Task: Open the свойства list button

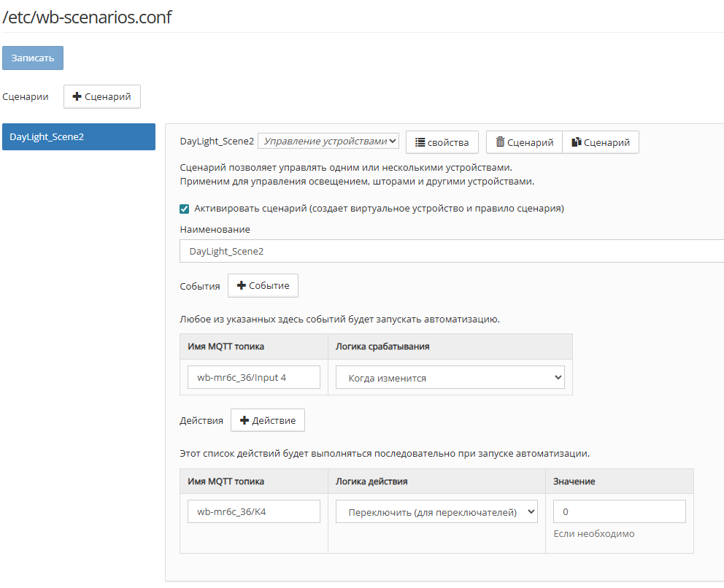Action: tap(442, 142)
